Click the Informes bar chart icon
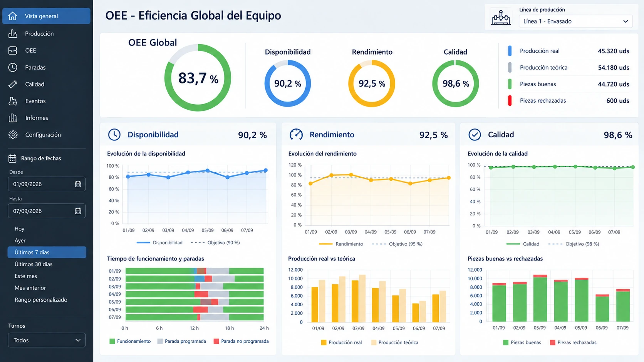Viewport: 644px width, 362px height. click(x=13, y=118)
